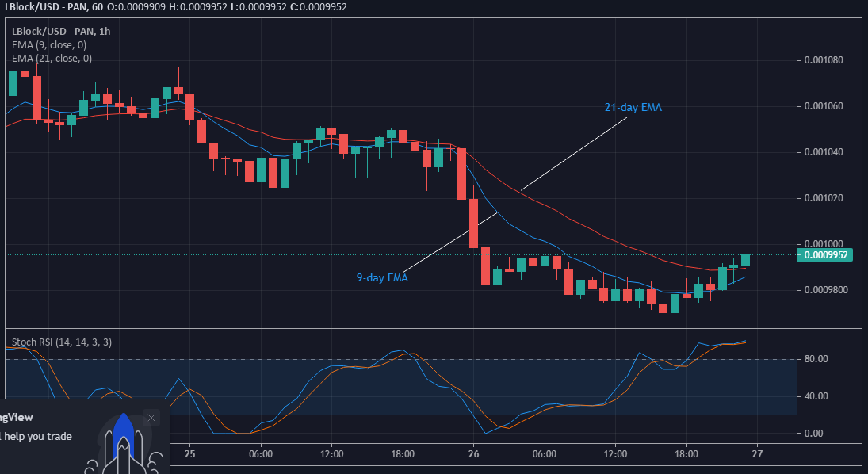
Task: Click the 26 date label on time axis
Action: (473, 453)
